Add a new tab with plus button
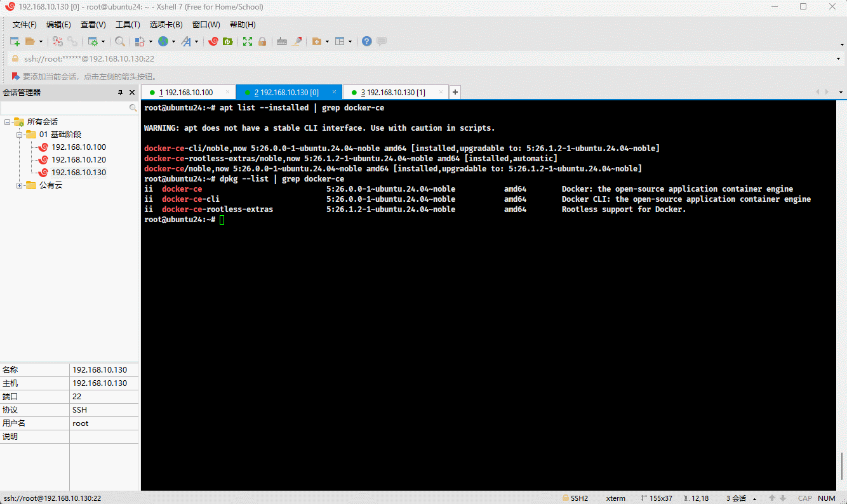The image size is (847, 504). (x=455, y=93)
